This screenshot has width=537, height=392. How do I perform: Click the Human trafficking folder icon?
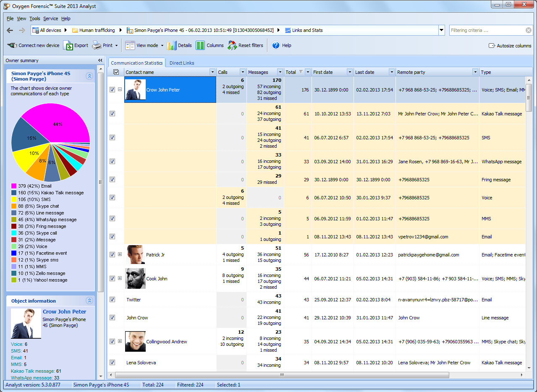[x=75, y=30]
